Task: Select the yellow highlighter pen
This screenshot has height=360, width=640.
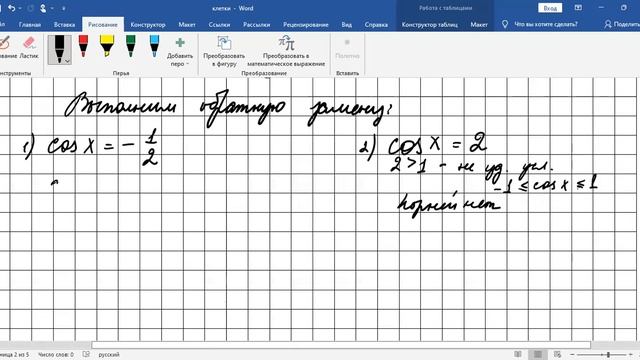Action: [x=107, y=46]
